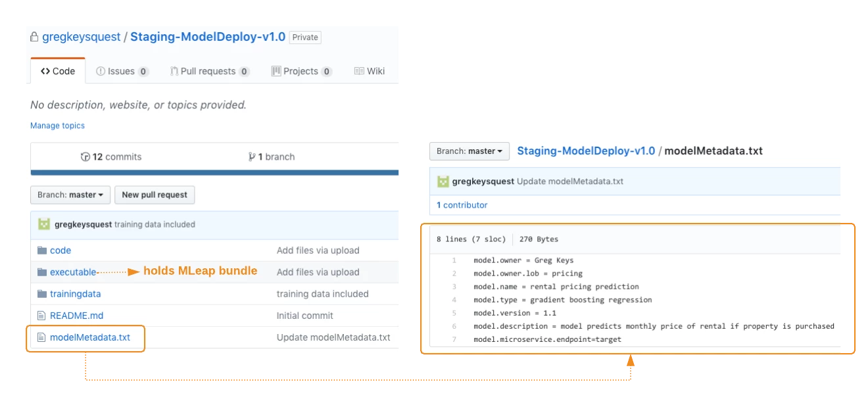Open the Pull requests tab
The height and width of the screenshot is (407, 868).
[210, 71]
